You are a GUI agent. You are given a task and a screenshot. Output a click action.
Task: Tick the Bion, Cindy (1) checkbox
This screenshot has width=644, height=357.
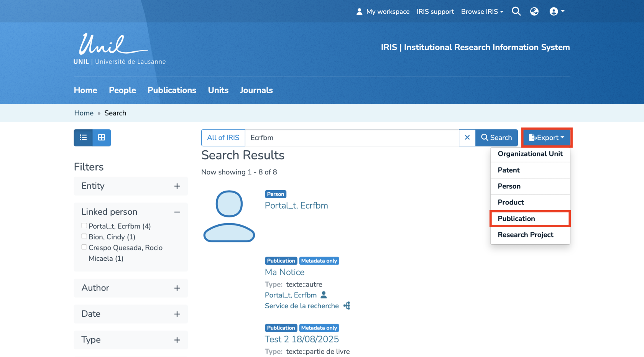point(84,237)
